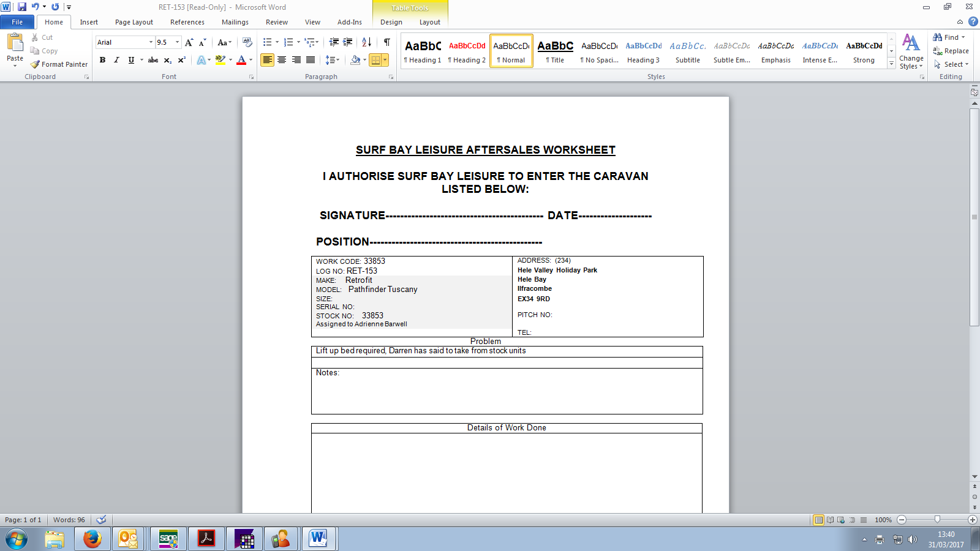Click the yellow text highlight color button
This screenshot has height=551, width=980.
[x=221, y=60]
